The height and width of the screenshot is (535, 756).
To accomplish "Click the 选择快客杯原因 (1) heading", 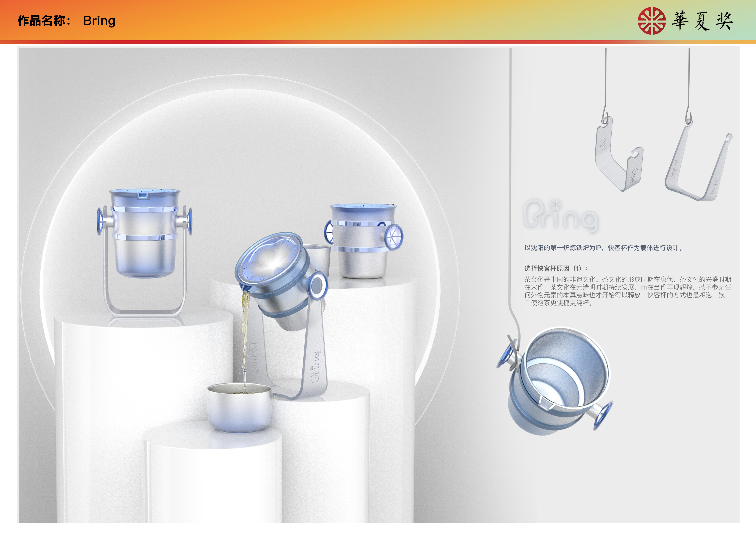I will coord(556,268).
